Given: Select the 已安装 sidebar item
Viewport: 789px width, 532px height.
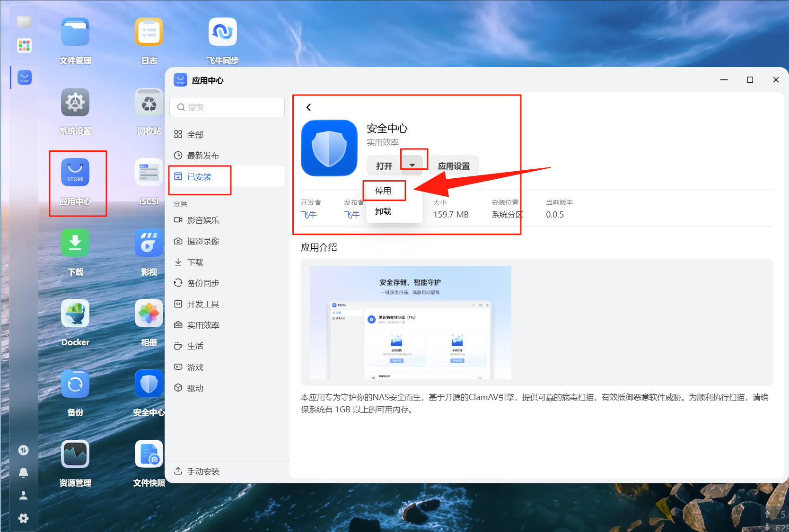Looking at the screenshot, I should [227, 177].
